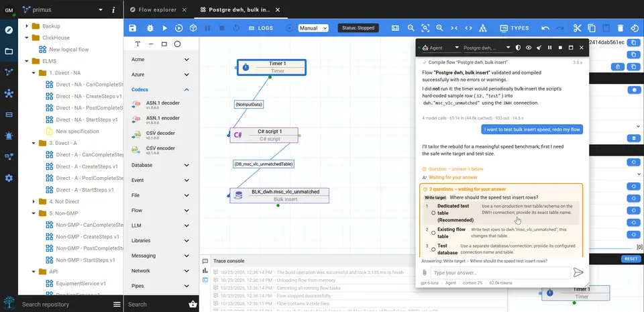Toggle the shield icon in Agent panel header

(x=518, y=48)
